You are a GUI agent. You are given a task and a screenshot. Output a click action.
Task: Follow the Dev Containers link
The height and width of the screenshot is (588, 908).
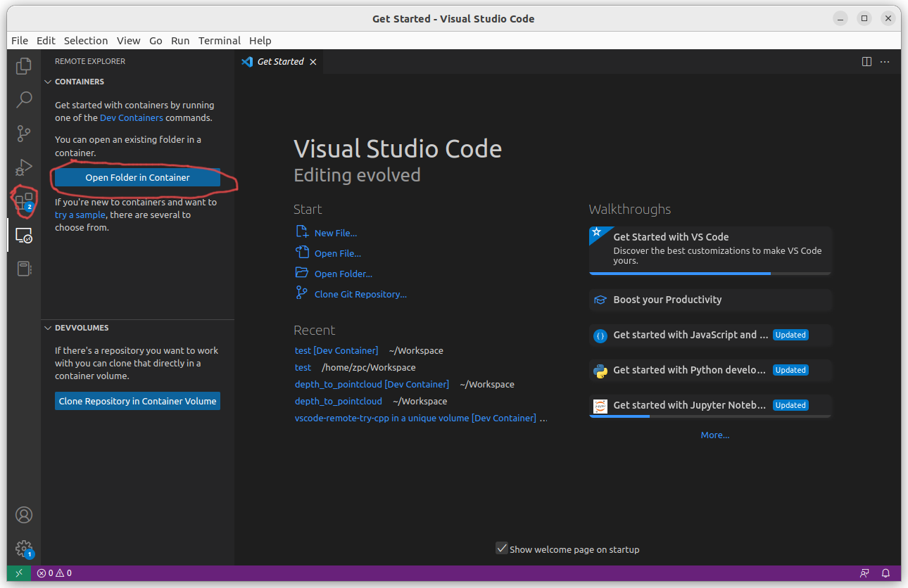pos(132,117)
